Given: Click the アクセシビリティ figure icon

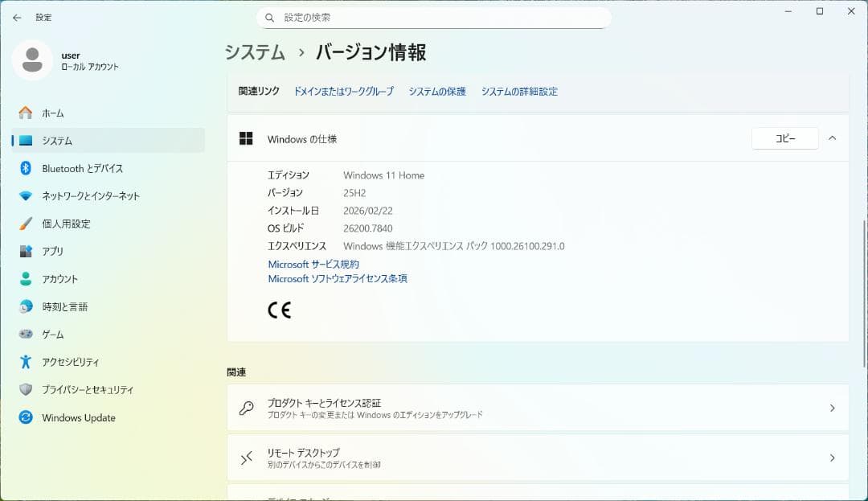Looking at the screenshot, I should (x=26, y=362).
